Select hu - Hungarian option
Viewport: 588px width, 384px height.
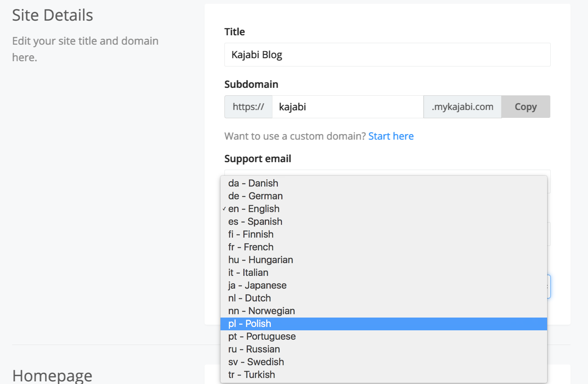pos(384,260)
